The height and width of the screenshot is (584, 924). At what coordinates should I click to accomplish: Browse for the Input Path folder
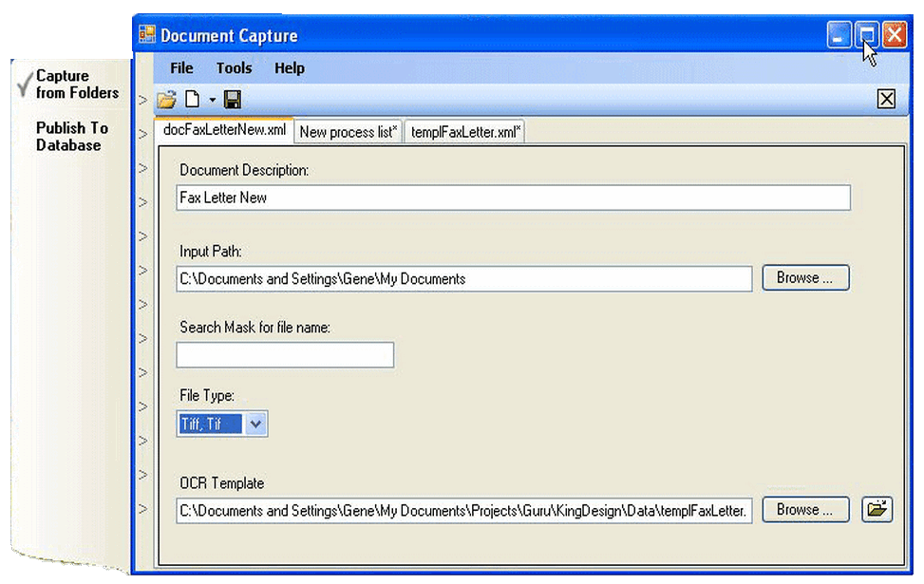(x=804, y=277)
